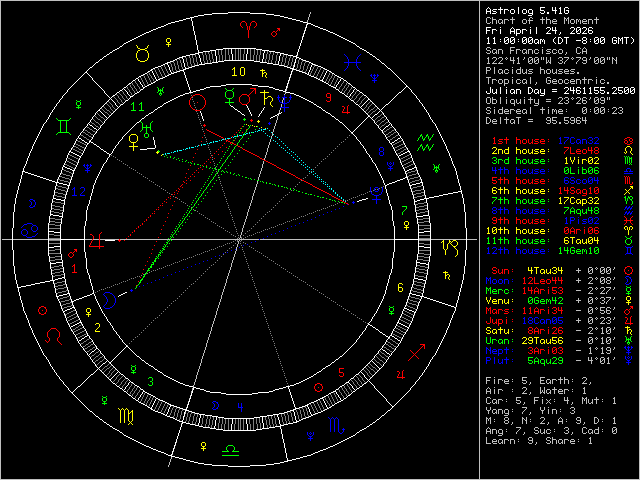
Task: Click the 'San Francisco, CA' location text
Action: 536,51
